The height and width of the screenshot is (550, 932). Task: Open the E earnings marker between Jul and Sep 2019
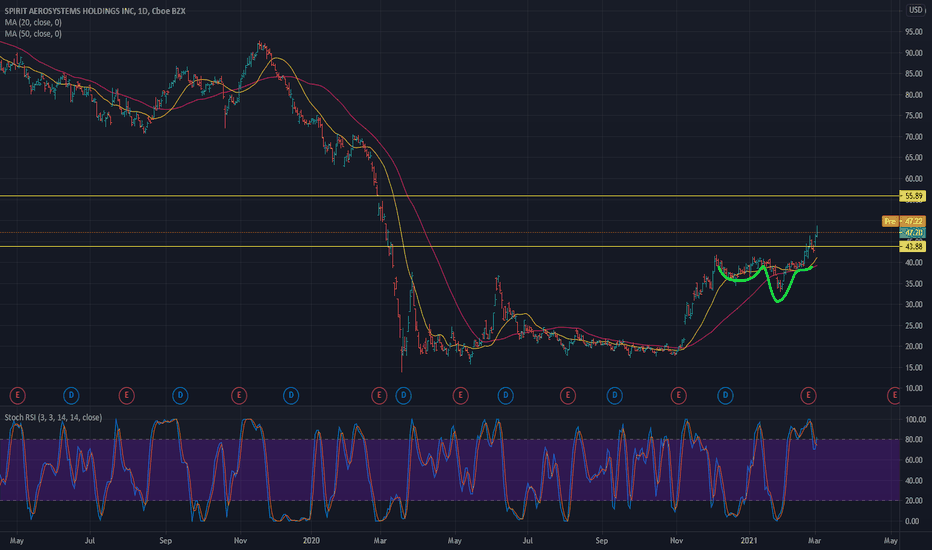click(126, 395)
